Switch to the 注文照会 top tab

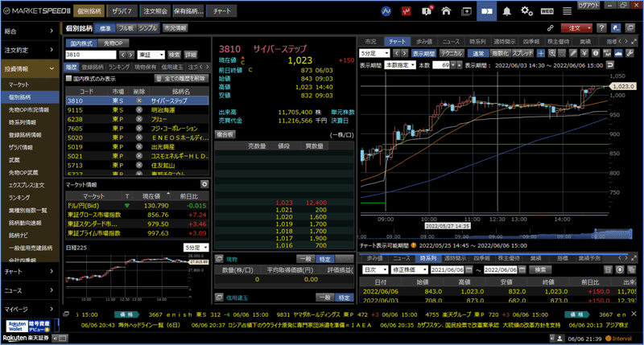point(155,11)
